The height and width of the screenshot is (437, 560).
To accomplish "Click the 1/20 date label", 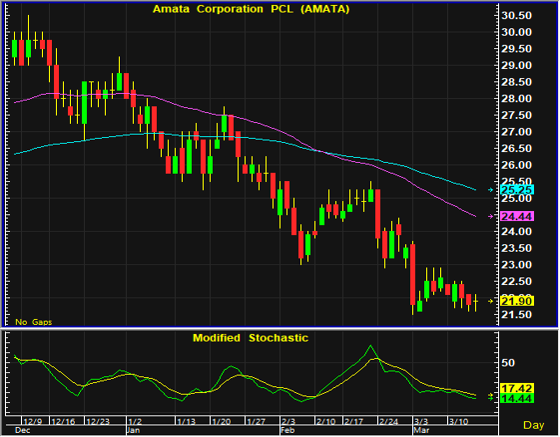I will (x=221, y=422).
